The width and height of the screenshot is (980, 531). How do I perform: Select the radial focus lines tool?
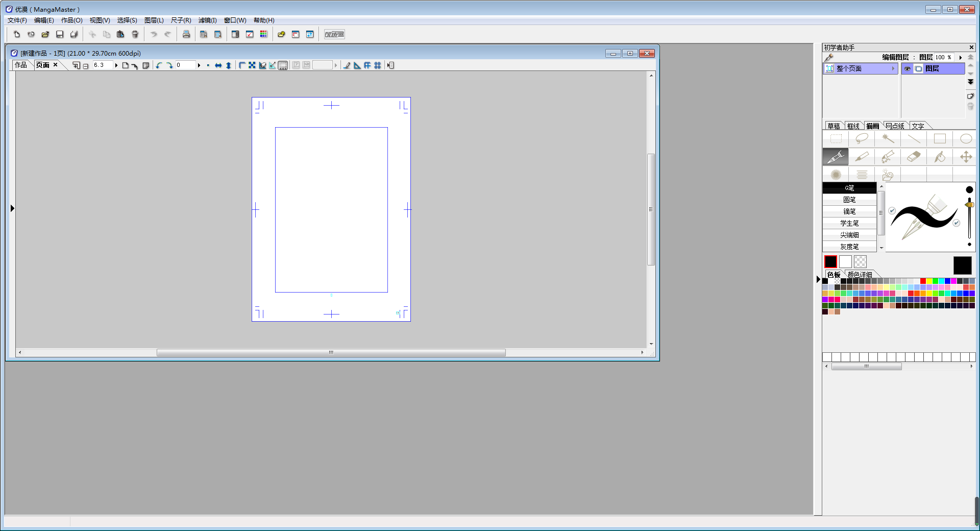click(x=836, y=175)
